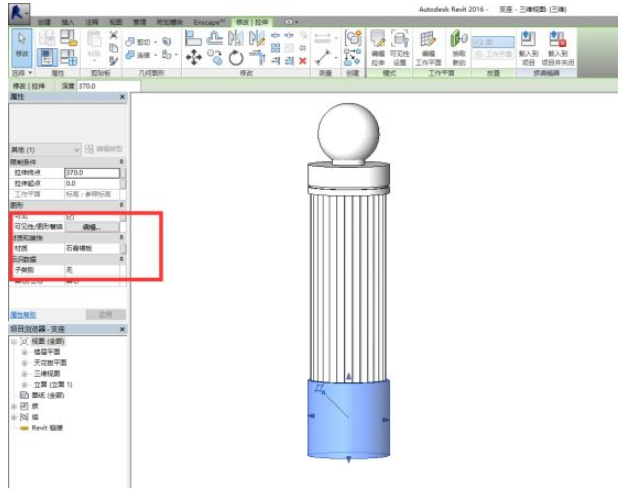Viewport: 625px width, 490px height.
Task: Click the Depth field showing 370.0
Action: (x=108, y=86)
